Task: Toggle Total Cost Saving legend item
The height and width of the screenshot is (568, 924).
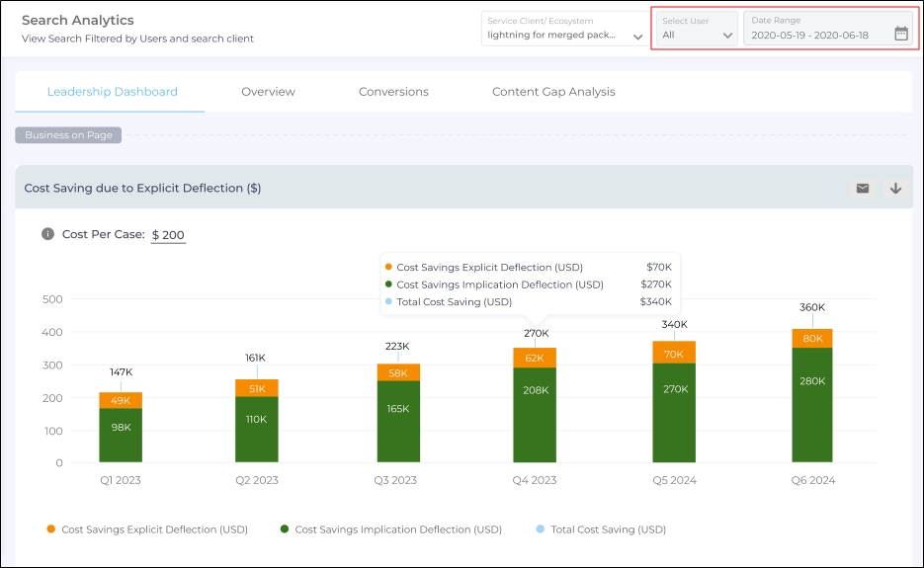Action: (x=600, y=529)
